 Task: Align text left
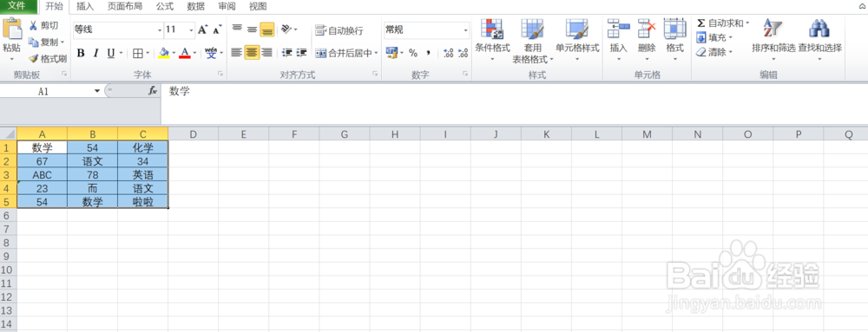tap(237, 53)
